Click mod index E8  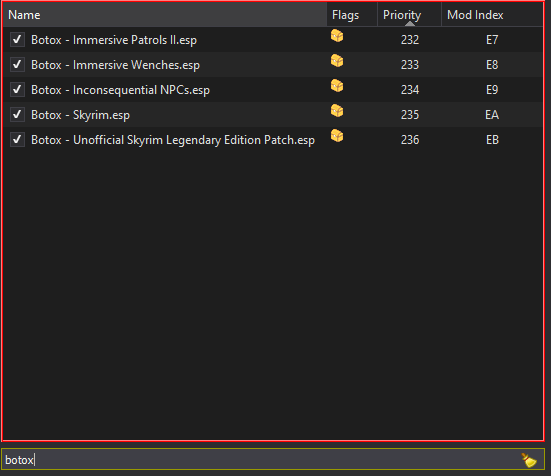492,65
